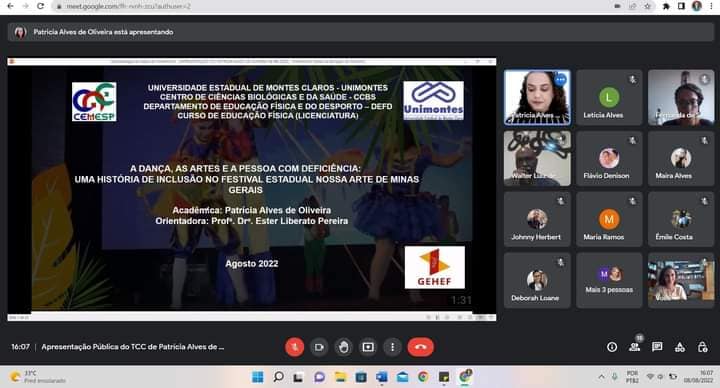Select the Mais 3 pessoas tile
The height and width of the screenshot is (388, 720).
pos(609,280)
